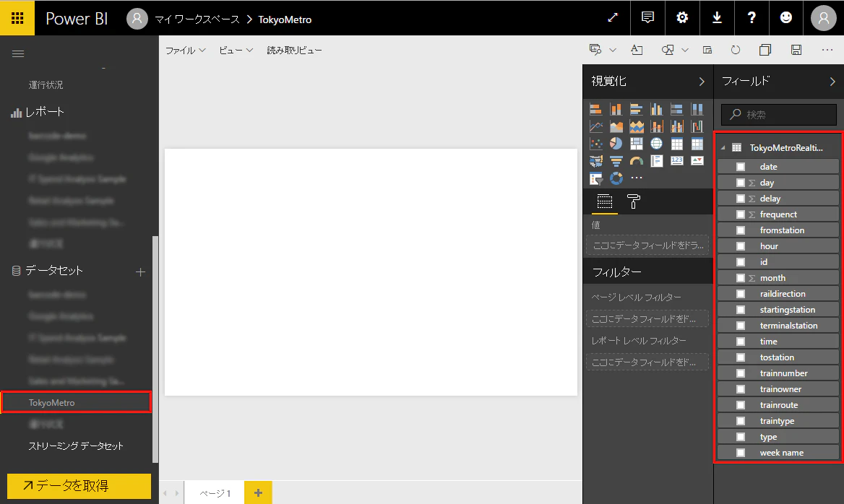Image resolution: width=844 pixels, height=504 pixels.
Task: Save the report with the floppy disk icon
Action: 796,50
